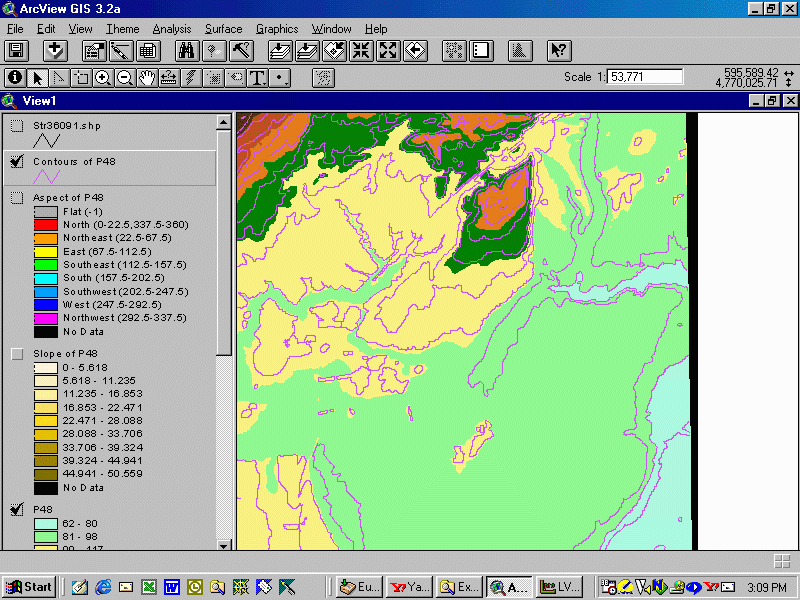
Task: Open the Theme menu
Action: coord(122,29)
